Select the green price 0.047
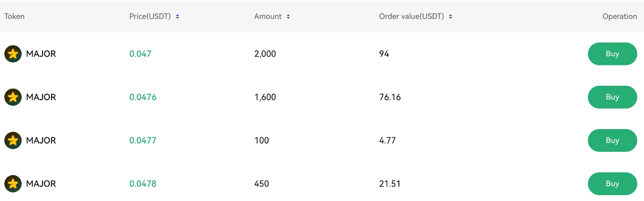 tap(140, 54)
